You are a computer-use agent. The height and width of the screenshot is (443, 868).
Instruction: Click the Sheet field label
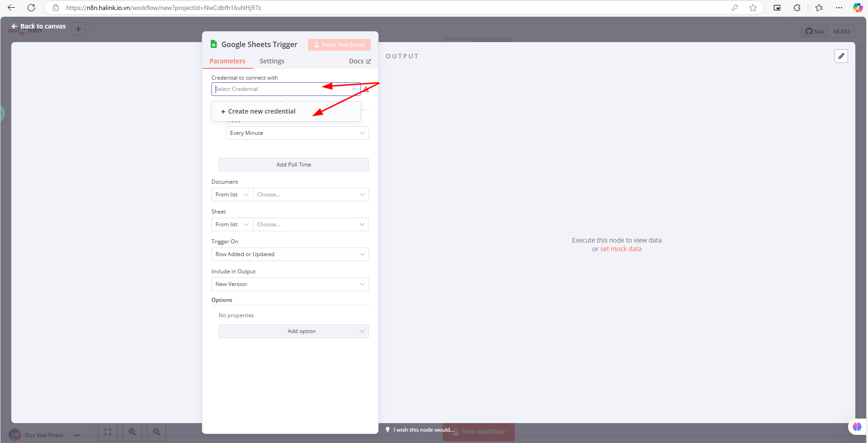tap(219, 212)
